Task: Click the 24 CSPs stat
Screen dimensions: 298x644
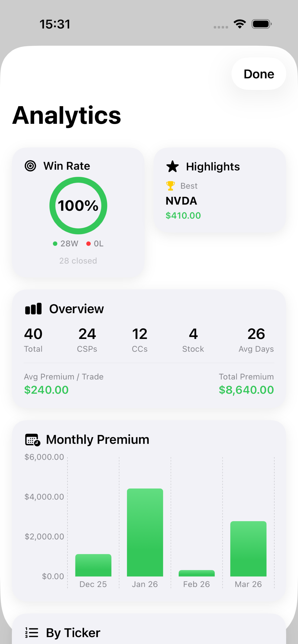Action: pos(87,339)
